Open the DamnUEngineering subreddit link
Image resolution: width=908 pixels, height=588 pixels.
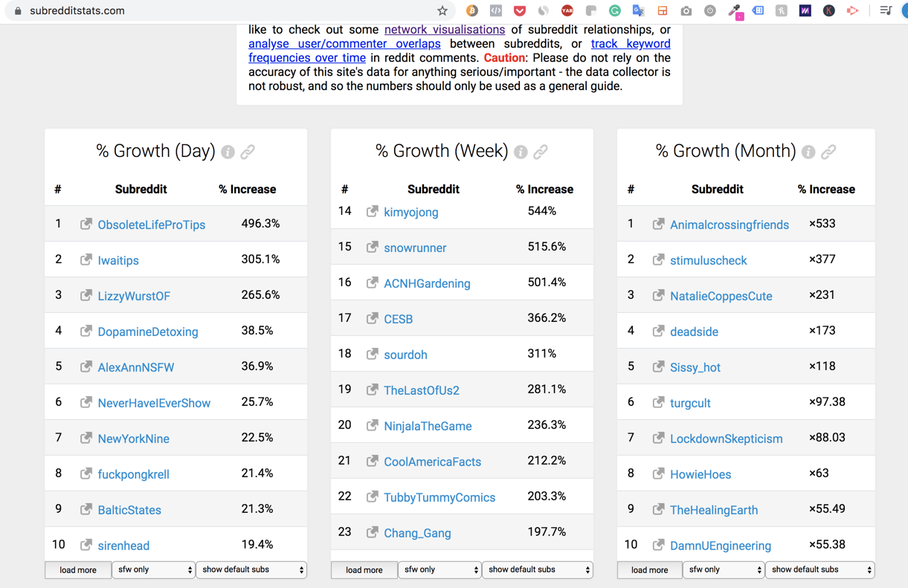coord(721,546)
